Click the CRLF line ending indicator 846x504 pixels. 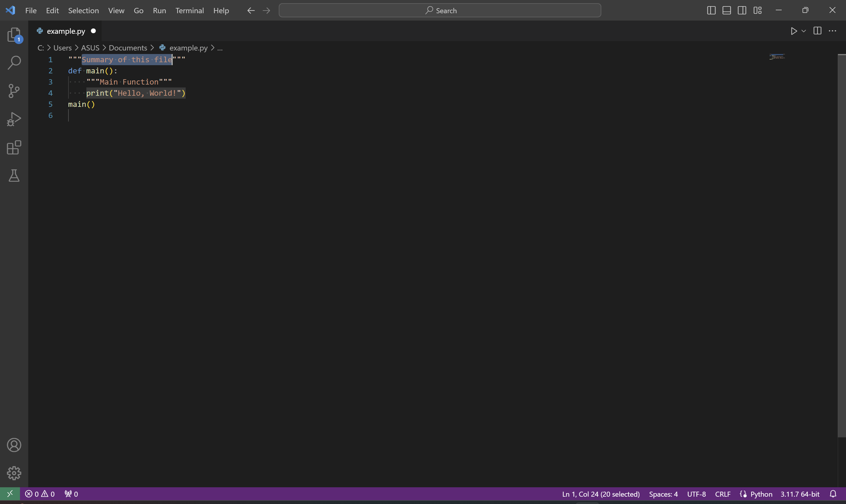point(723,494)
